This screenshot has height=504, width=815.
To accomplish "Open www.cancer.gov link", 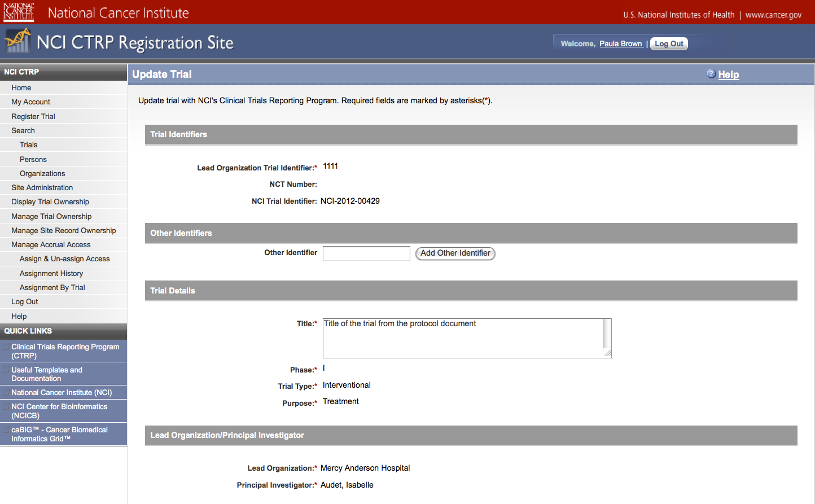I will click(x=773, y=15).
